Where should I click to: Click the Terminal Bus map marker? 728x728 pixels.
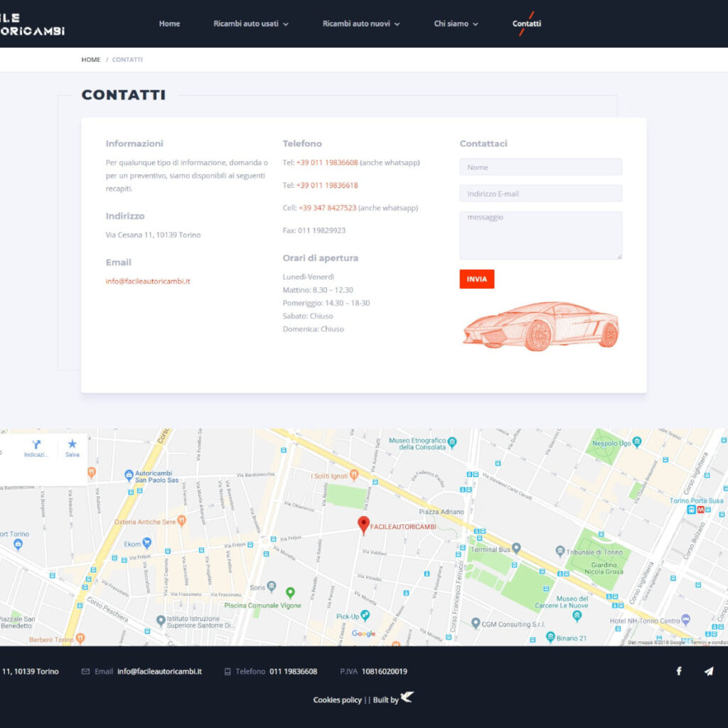click(517, 548)
